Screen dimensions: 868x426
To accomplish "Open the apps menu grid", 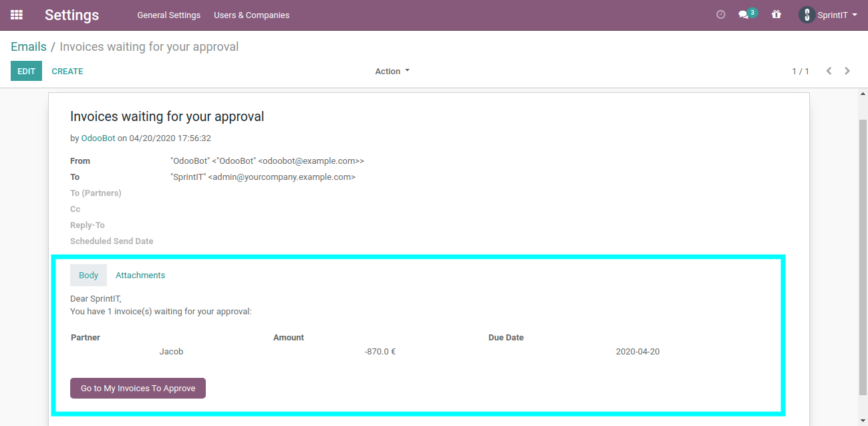I will [x=16, y=15].
